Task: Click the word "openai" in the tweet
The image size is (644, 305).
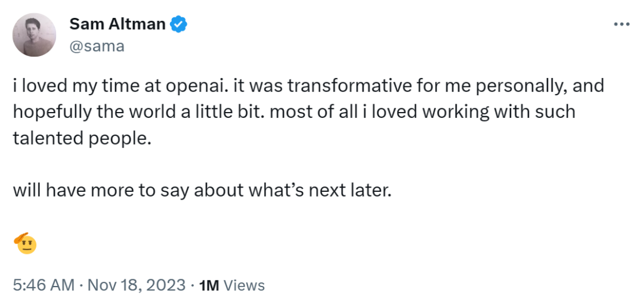Action: [196, 86]
